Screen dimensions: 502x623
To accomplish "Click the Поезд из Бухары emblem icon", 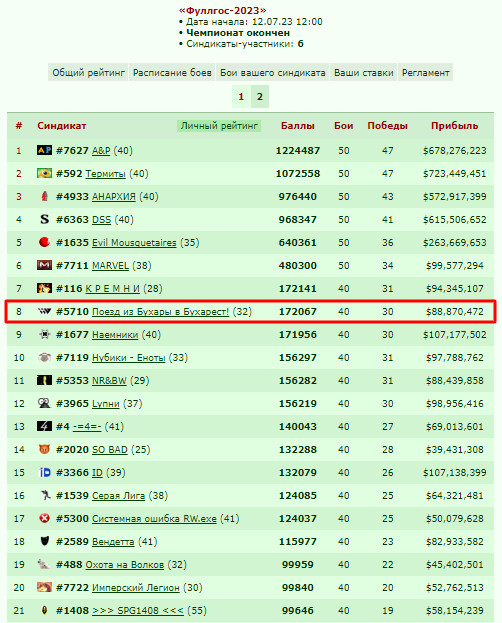I will 44,312.
